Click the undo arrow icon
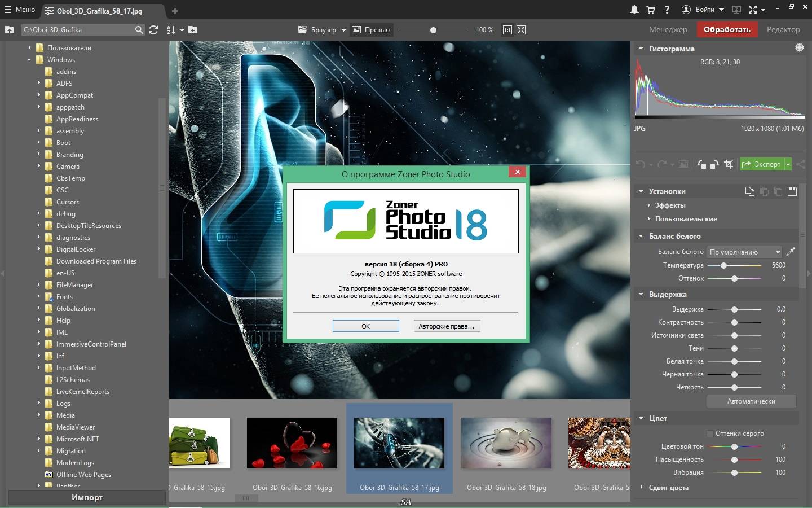 tap(641, 164)
